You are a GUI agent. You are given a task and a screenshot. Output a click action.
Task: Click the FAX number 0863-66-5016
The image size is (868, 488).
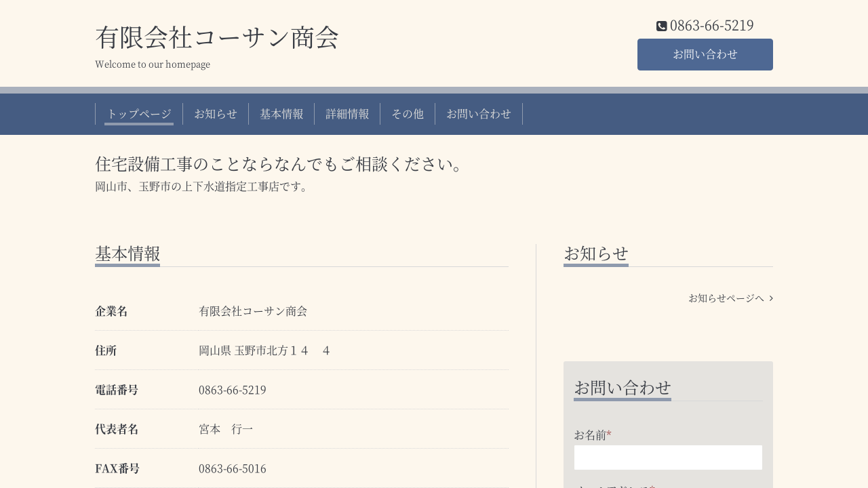232,468
